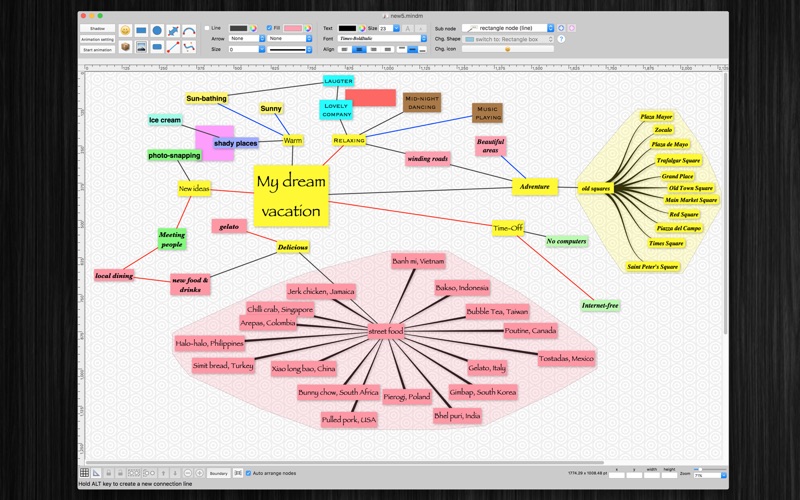
Task: Select the curved arc connector tool
Action: [189, 31]
